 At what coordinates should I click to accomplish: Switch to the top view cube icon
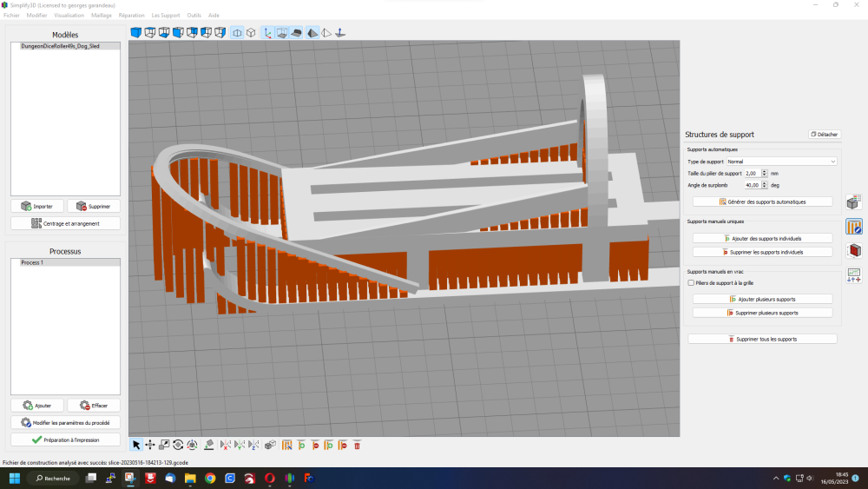tap(150, 33)
